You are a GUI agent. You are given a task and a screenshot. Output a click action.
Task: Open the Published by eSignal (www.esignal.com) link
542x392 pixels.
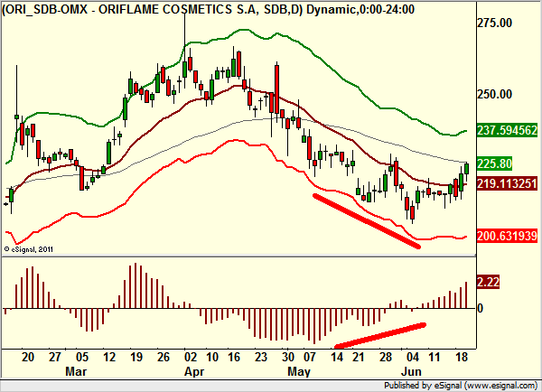click(x=461, y=386)
